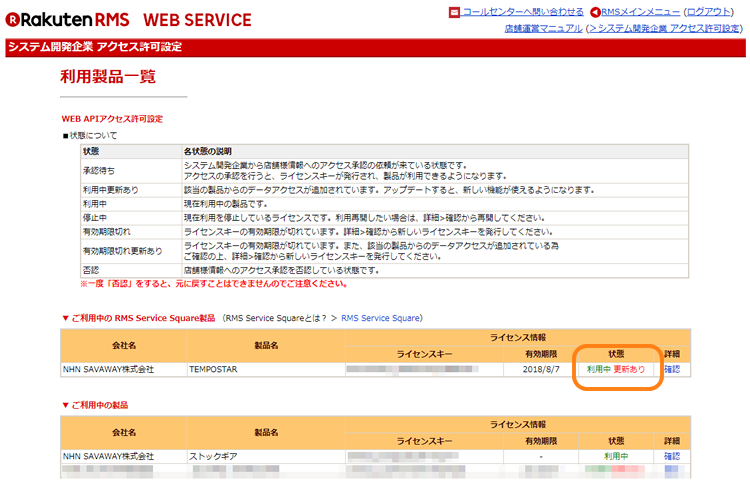Click the ログアウト link

pos(709,12)
